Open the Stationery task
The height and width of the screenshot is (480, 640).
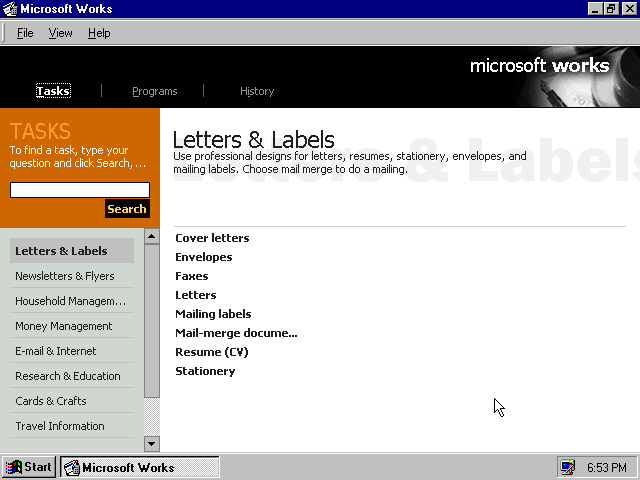click(x=205, y=371)
